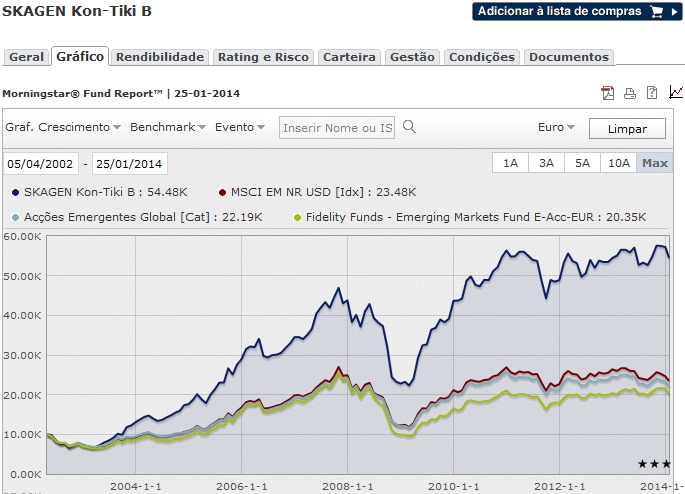Open the help document icon
The image size is (685, 494).
coord(652,93)
